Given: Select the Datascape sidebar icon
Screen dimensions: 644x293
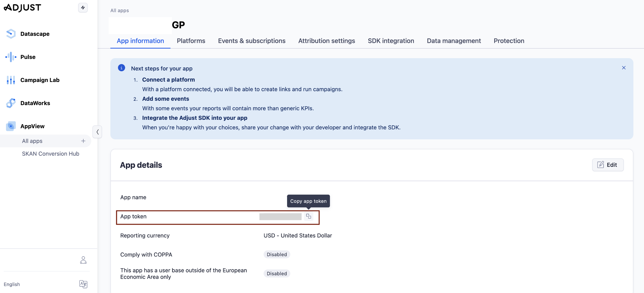Looking at the screenshot, I should [11, 34].
